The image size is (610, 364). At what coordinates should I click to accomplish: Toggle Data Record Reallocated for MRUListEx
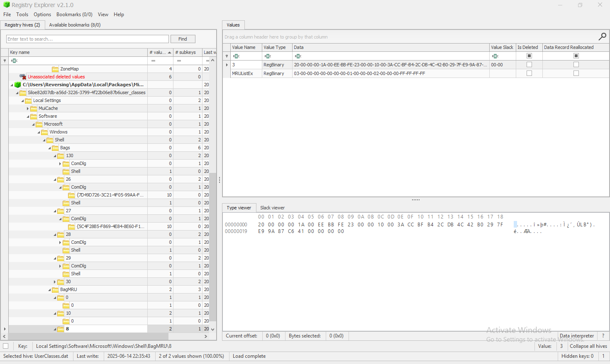(x=576, y=73)
